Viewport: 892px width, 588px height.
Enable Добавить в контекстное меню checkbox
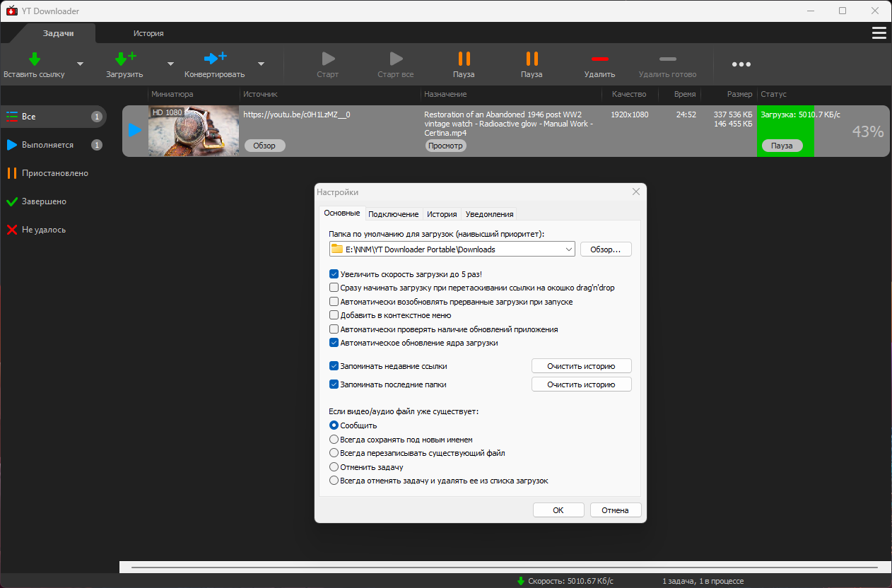pos(334,315)
